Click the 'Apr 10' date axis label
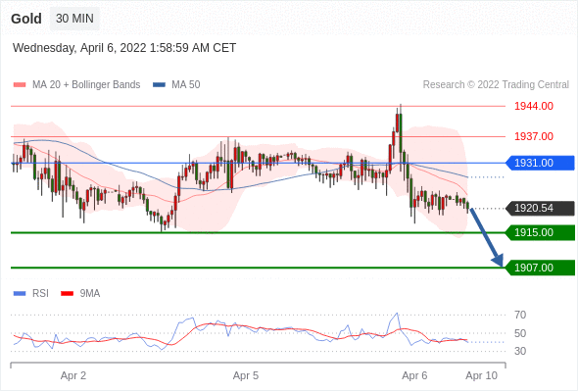This screenshot has width=578, height=392. 481,375
